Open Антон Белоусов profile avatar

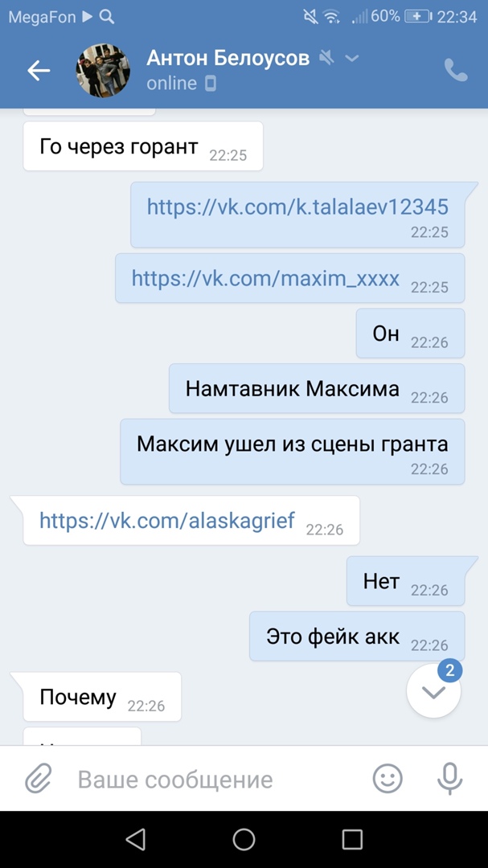[x=103, y=70]
